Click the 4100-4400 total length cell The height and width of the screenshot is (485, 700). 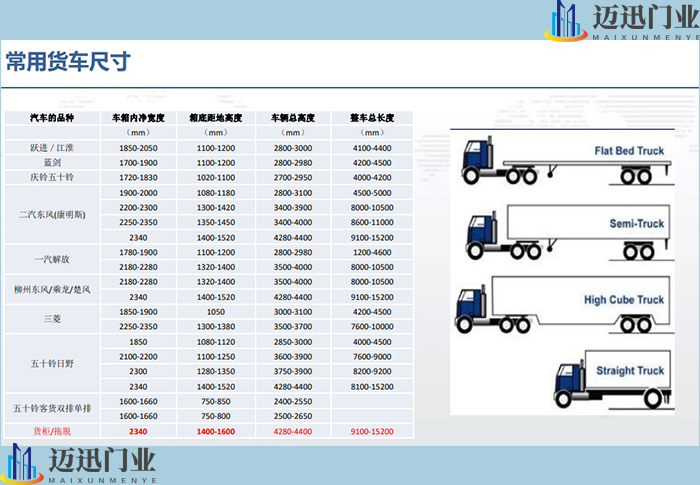pyautogui.click(x=372, y=148)
